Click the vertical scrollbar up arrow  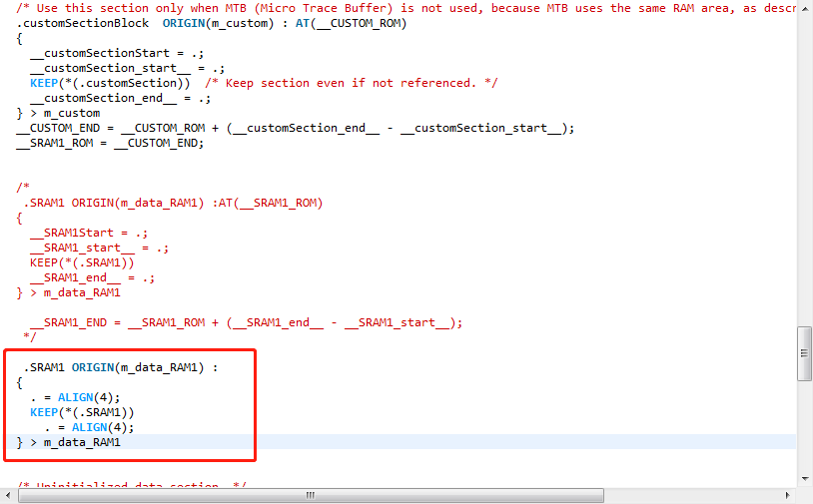click(805, 7)
